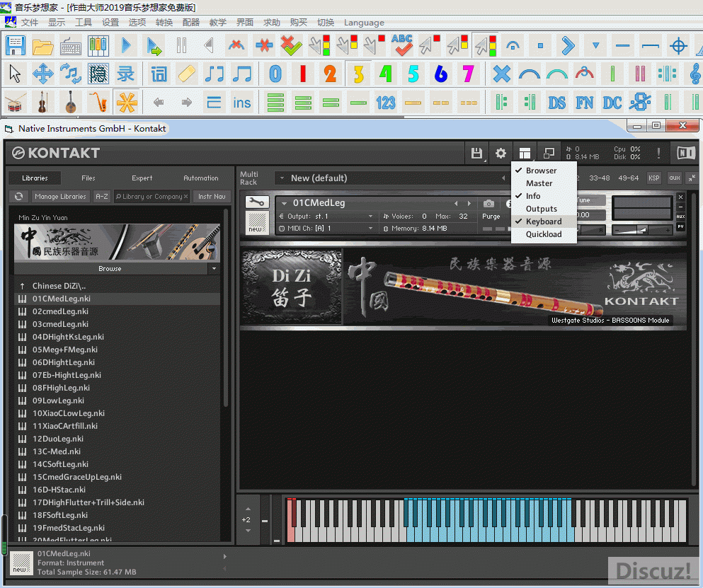The image size is (703, 588).
Task: Click the floppy disk save icon in top toolbar
Action: (16, 45)
